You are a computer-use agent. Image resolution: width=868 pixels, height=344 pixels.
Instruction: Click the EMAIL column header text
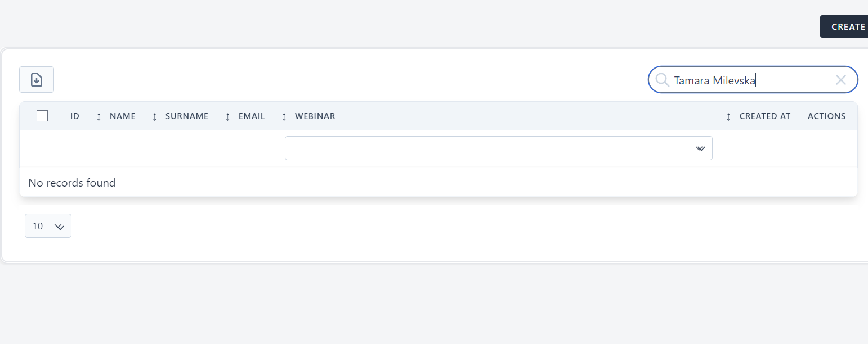tap(252, 116)
